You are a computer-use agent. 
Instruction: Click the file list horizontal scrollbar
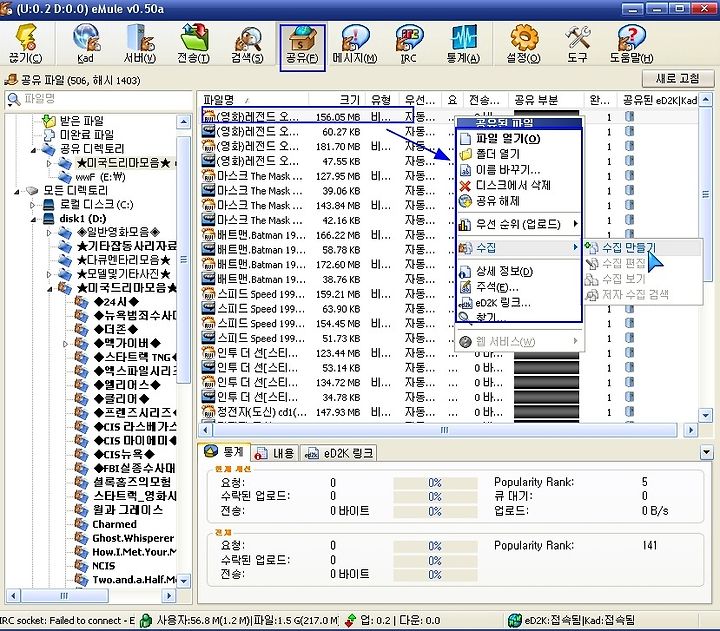click(444, 430)
